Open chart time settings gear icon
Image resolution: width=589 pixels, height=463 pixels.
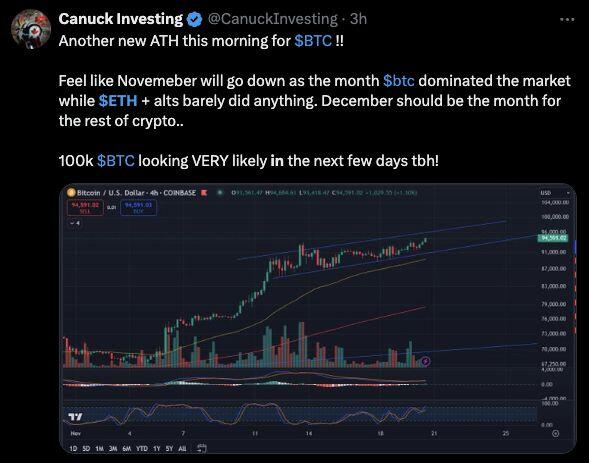point(556,433)
